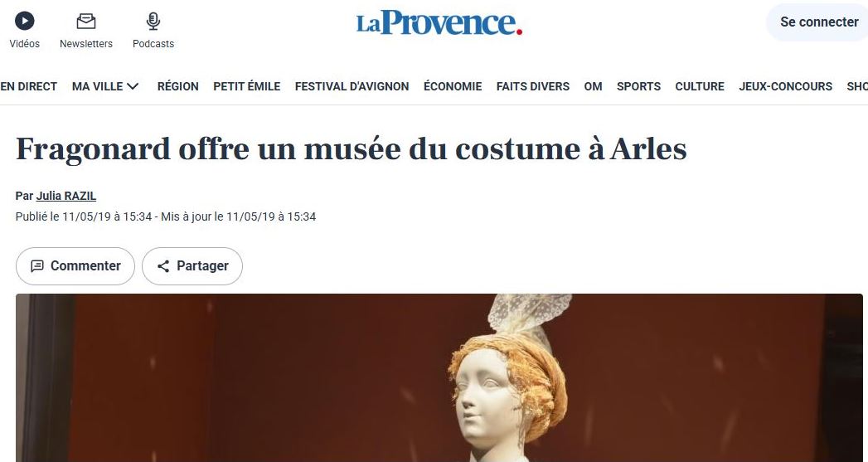Open the Culture section
The height and width of the screenshot is (462, 868).
point(700,86)
